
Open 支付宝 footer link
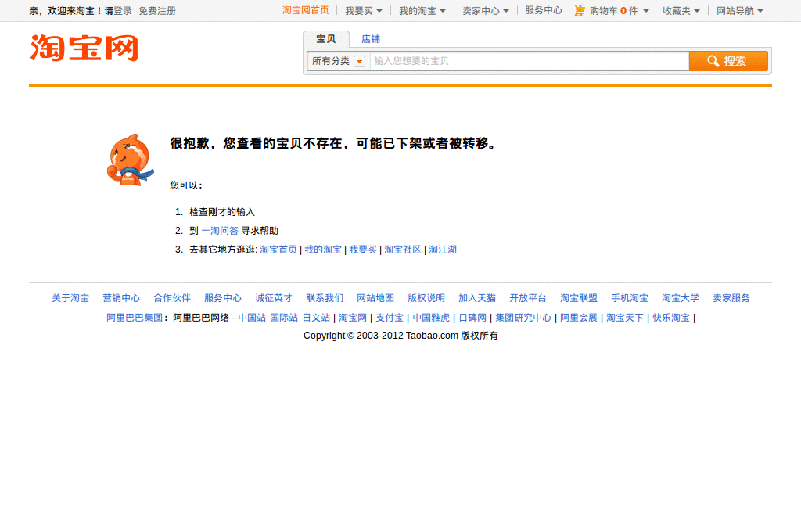[390, 318]
